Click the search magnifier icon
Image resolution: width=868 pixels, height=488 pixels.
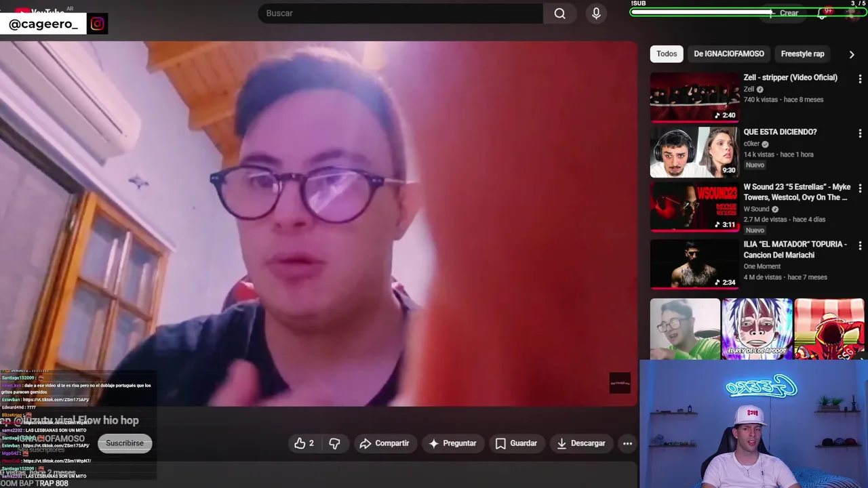pos(559,14)
